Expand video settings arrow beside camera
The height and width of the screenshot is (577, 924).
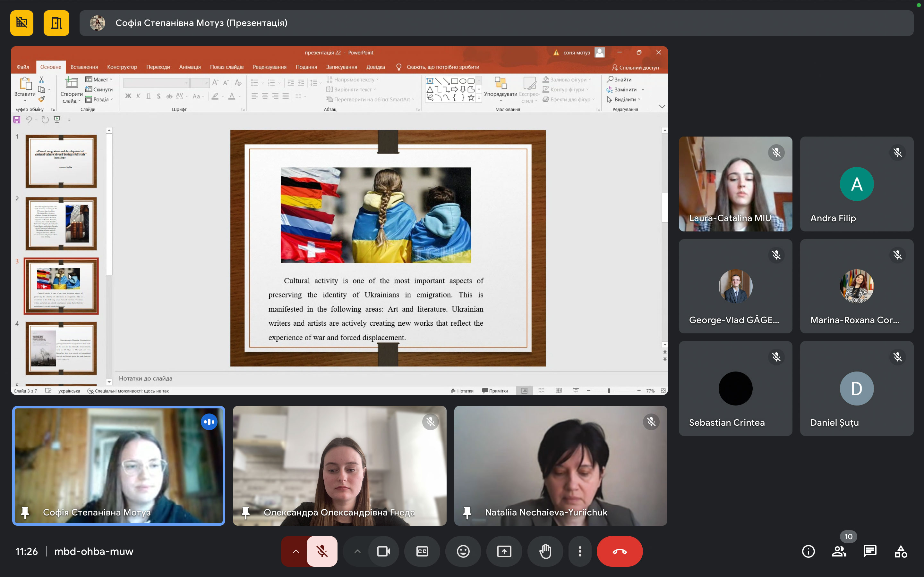tap(357, 551)
